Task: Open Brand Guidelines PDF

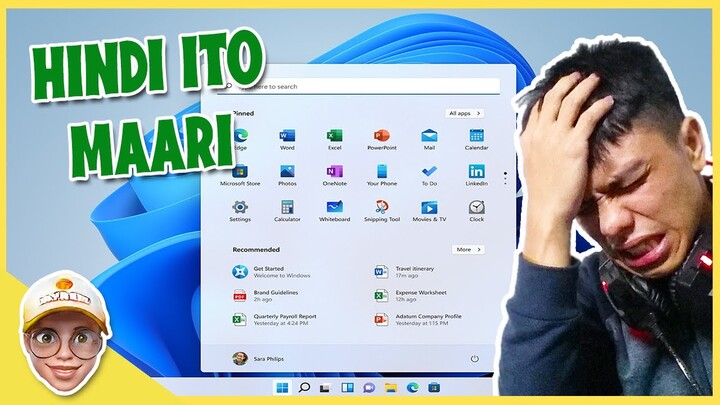Action: point(265,296)
